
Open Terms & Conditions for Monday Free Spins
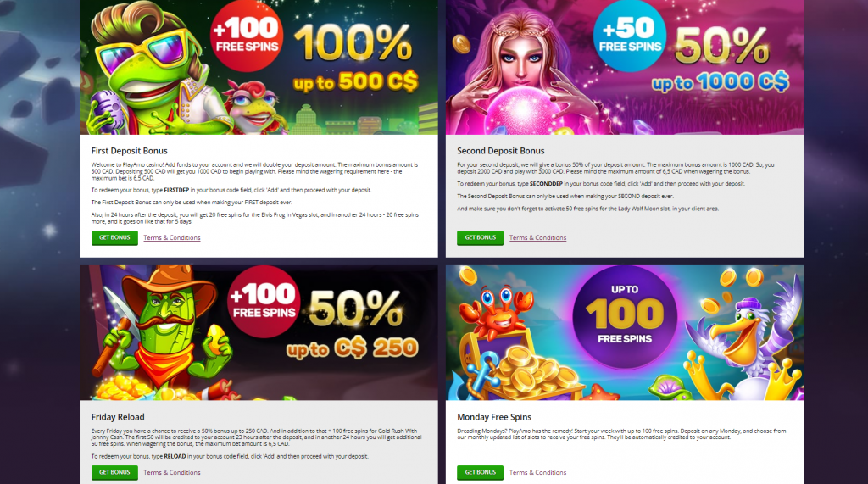[537, 472]
